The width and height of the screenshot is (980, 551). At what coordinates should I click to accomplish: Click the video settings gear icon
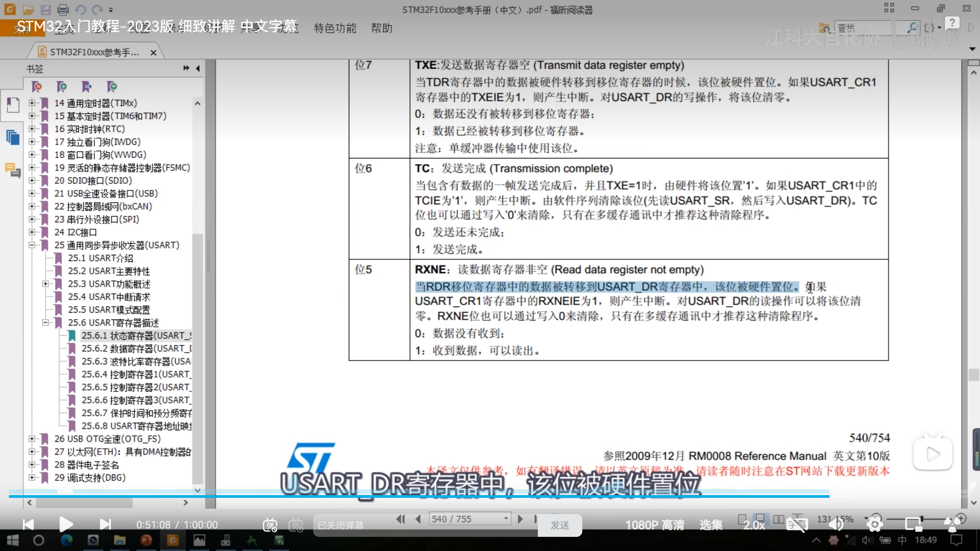tap(875, 525)
